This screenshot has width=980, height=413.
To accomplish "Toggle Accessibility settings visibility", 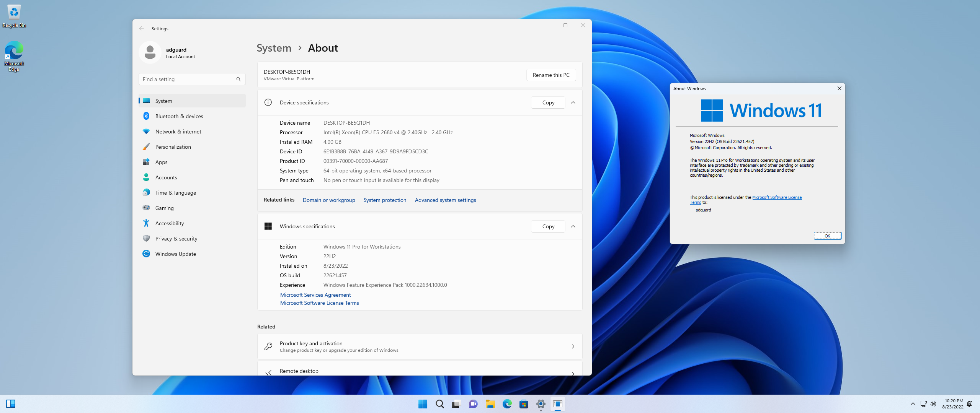I will (x=169, y=223).
